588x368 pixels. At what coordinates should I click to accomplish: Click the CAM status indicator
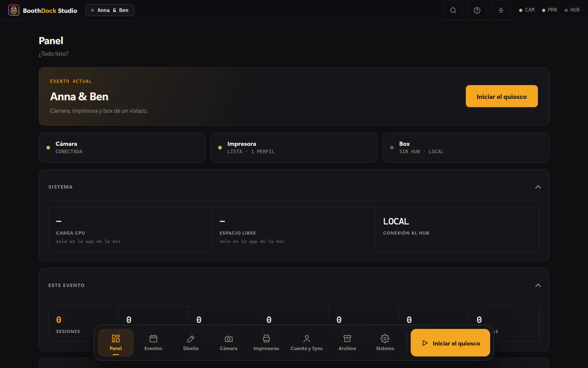pos(526,10)
